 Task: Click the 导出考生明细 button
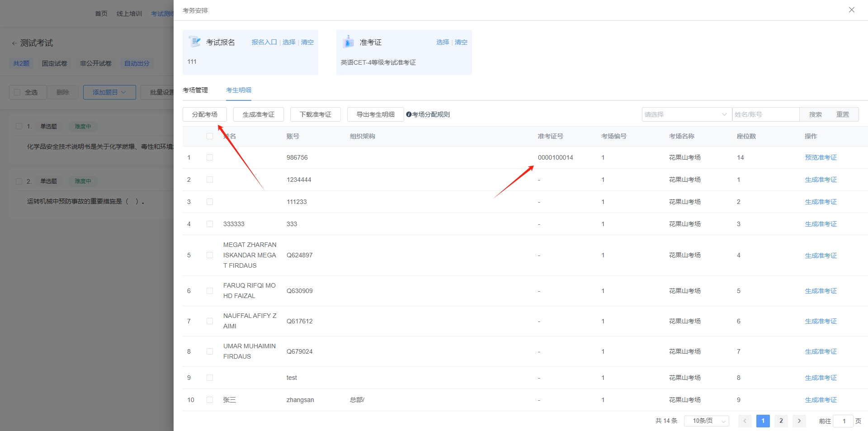click(x=375, y=114)
